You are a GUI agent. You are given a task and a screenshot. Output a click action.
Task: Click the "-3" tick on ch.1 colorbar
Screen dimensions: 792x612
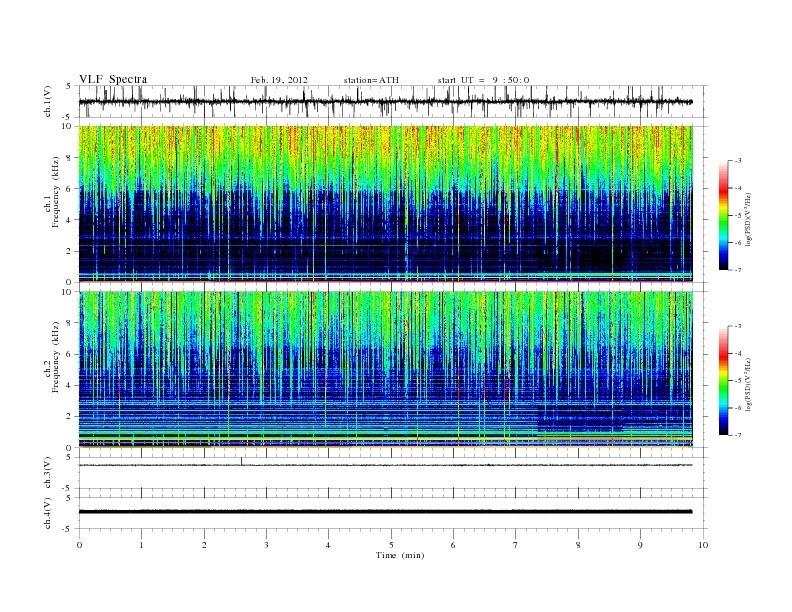tap(738, 161)
